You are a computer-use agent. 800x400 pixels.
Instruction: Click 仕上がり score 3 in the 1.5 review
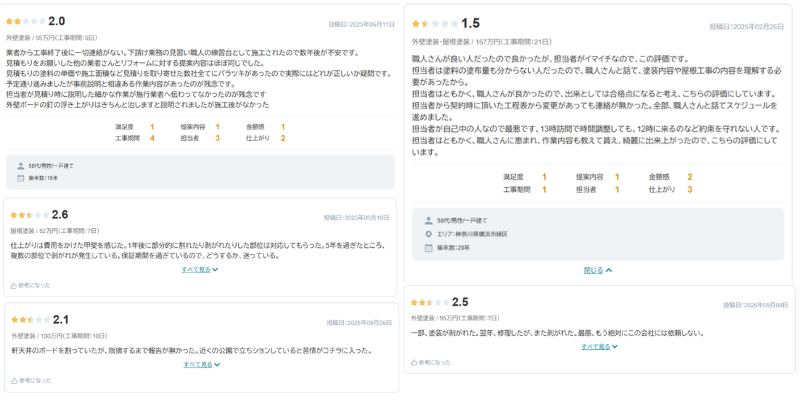690,190
